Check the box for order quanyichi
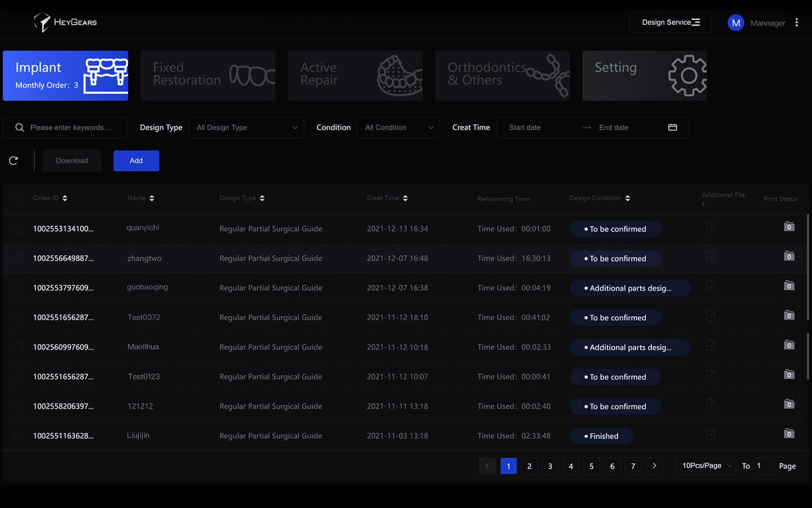 19,229
